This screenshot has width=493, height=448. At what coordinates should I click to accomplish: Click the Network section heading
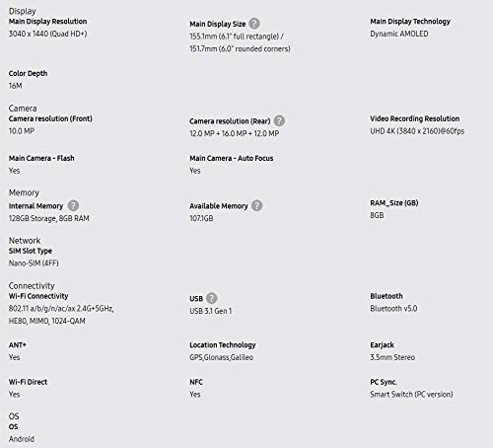coord(25,241)
